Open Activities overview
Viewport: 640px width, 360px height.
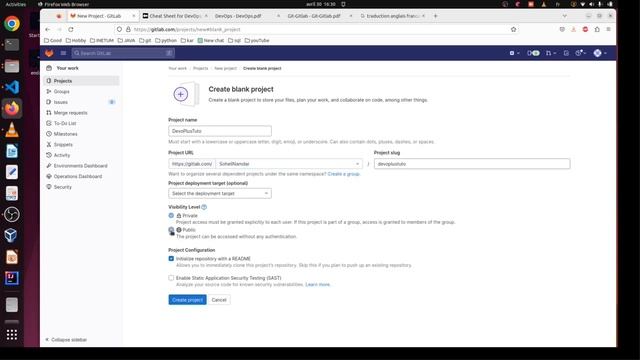coord(16,4)
